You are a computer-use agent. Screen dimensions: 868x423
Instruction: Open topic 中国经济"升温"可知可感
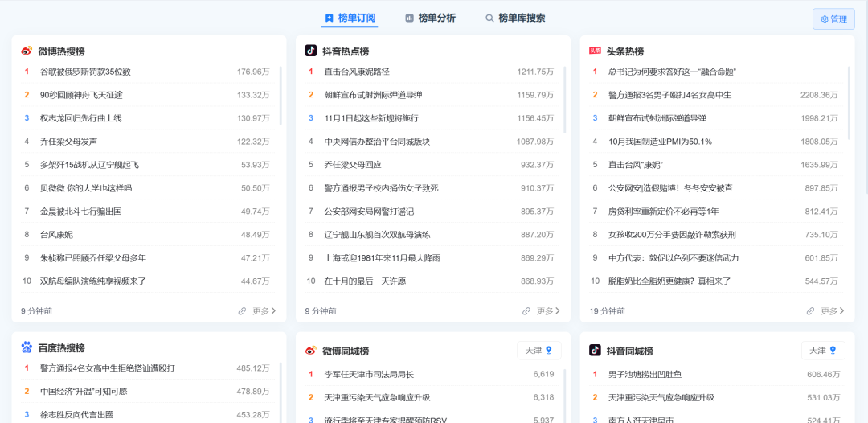coord(84,391)
